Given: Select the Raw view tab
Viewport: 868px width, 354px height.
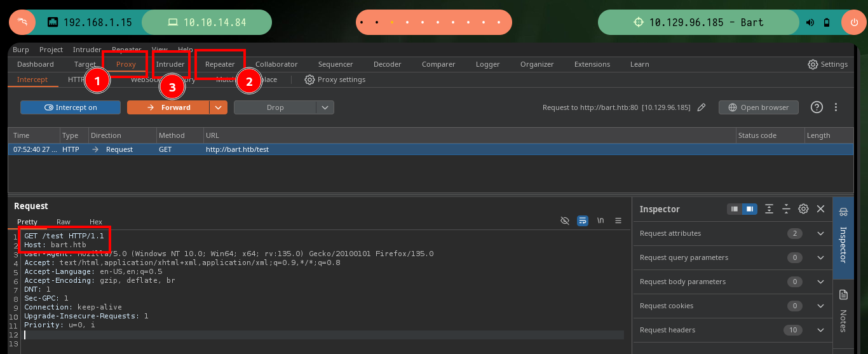Looking at the screenshot, I should (64, 222).
